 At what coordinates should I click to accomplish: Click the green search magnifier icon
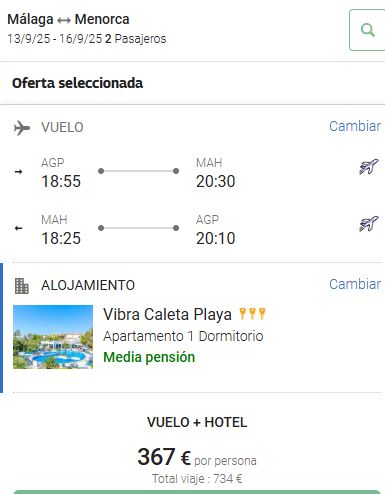point(368,30)
